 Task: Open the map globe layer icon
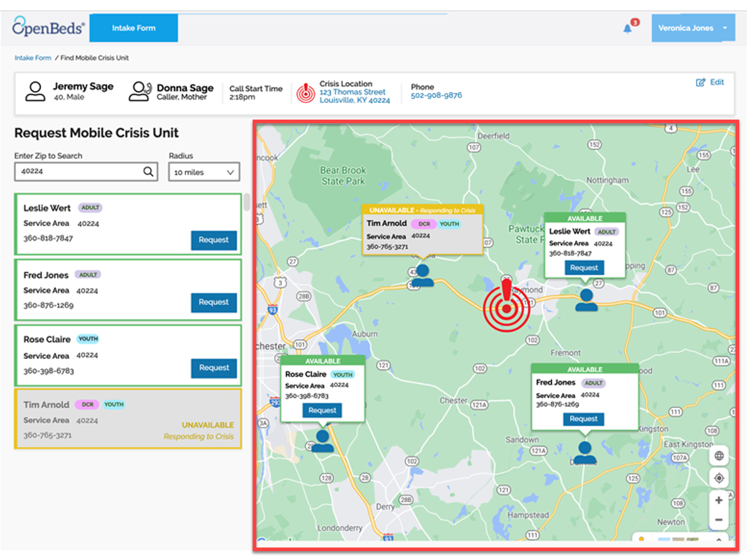click(x=719, y=456)
